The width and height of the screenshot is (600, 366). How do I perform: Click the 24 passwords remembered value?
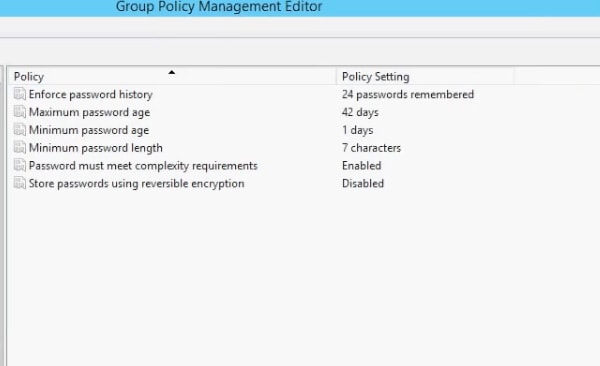[x=408, y=94]
